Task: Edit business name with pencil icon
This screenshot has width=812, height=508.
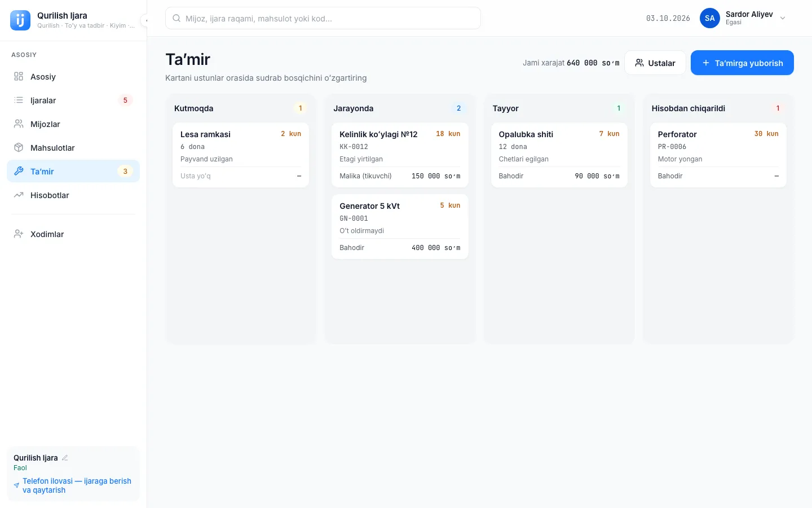Action: click(x=65, y=458)
